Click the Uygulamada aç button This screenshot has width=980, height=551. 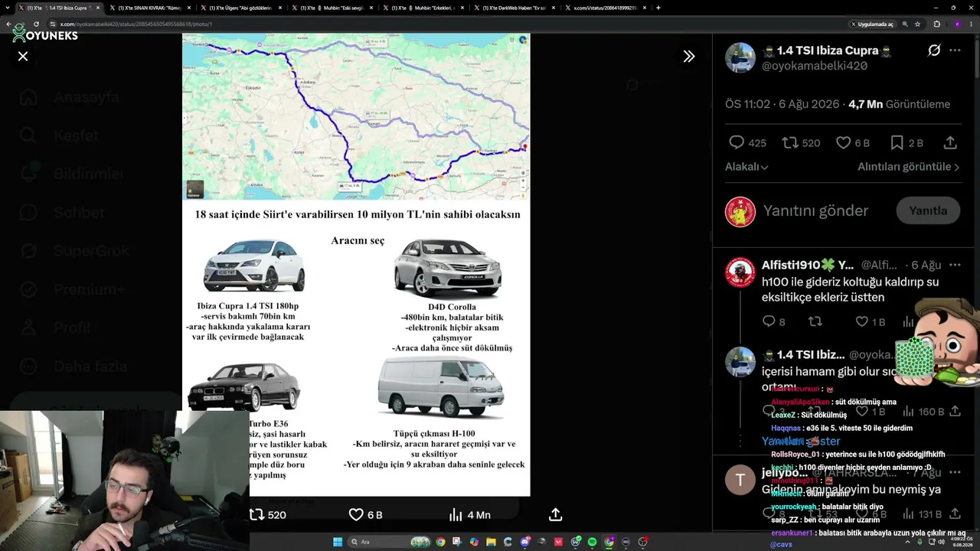872,24
